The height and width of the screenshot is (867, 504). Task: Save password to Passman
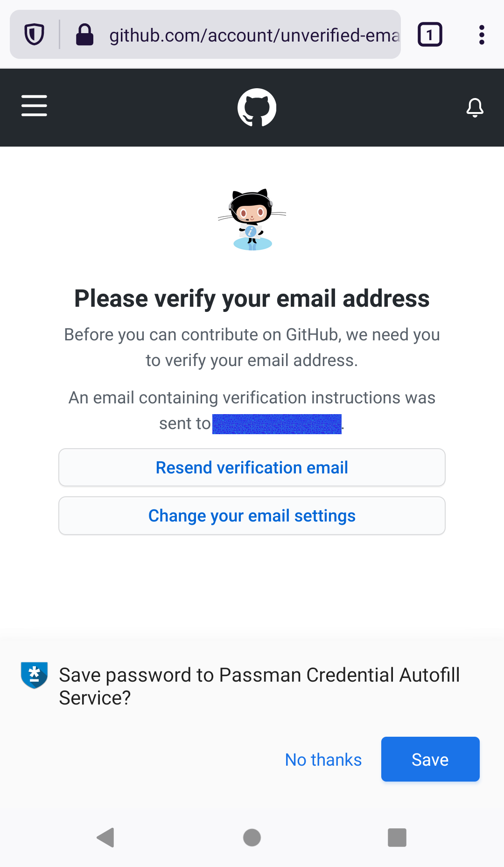coord(430,759)
